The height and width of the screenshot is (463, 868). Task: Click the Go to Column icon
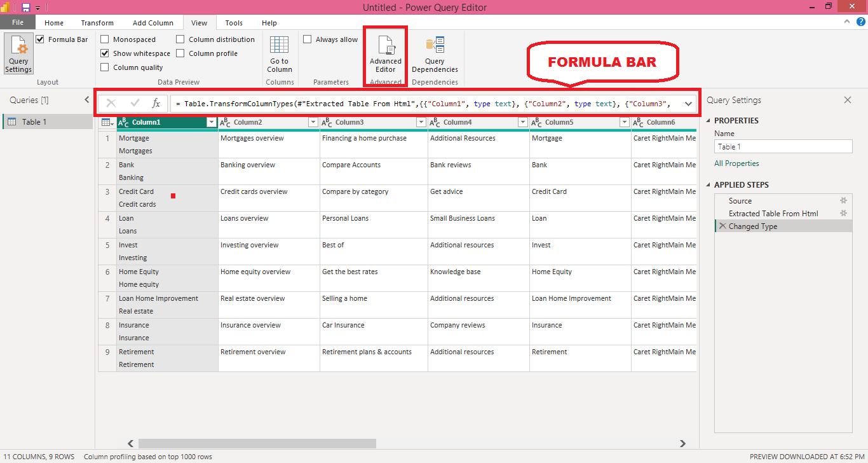click(279, 45)
